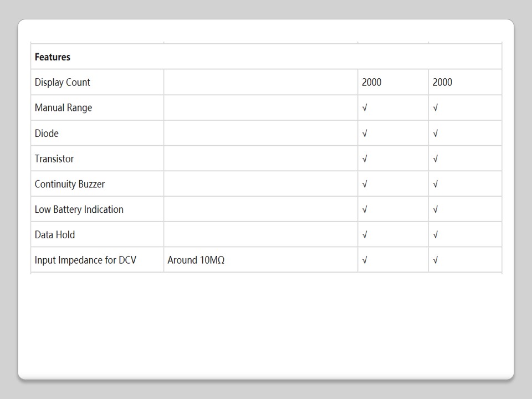This screenshot has width=532, height=399.
Task: Click first check mark in Data Hold row
Action: point(365,235)
